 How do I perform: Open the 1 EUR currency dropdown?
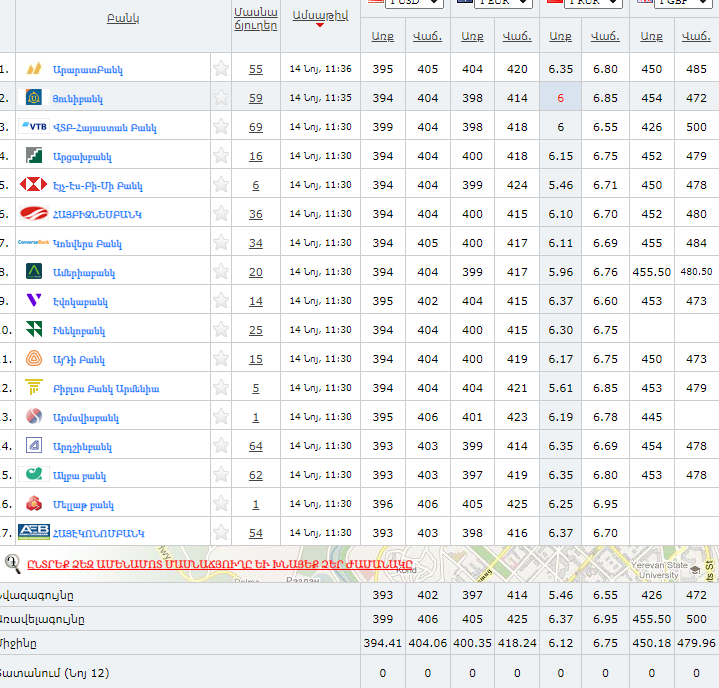point(503,2)
